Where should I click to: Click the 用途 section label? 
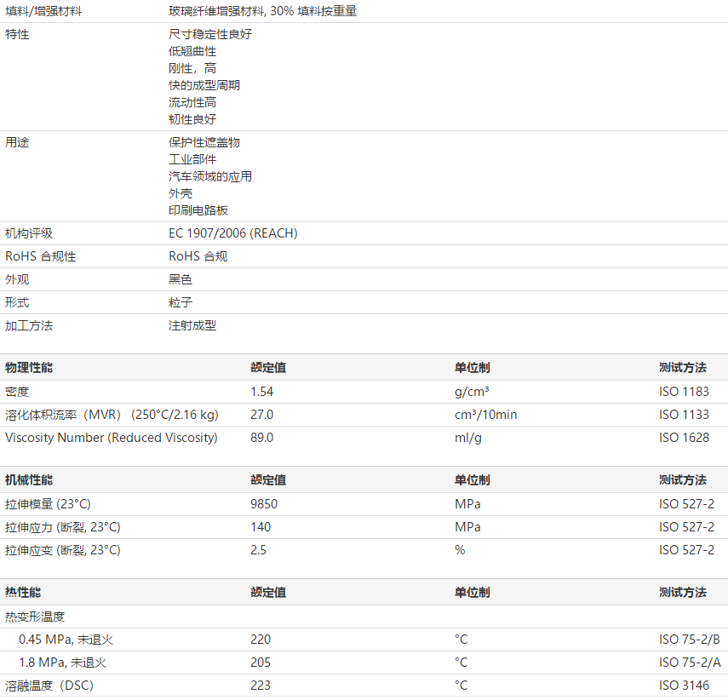click(x=15, y=142)
